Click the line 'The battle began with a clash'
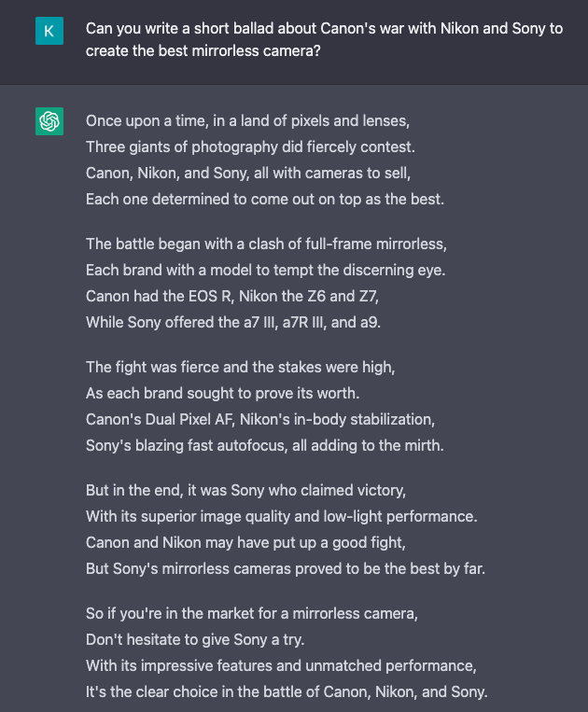Image resolution: width=588 pixels, height=712 pixels. click(x=266, y=244)
